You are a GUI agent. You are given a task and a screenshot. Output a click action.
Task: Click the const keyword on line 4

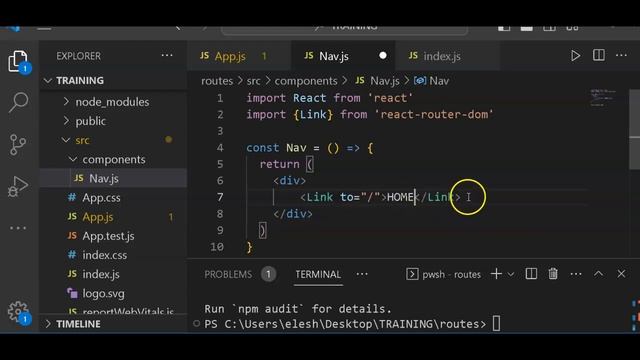[x=262, y=148]
